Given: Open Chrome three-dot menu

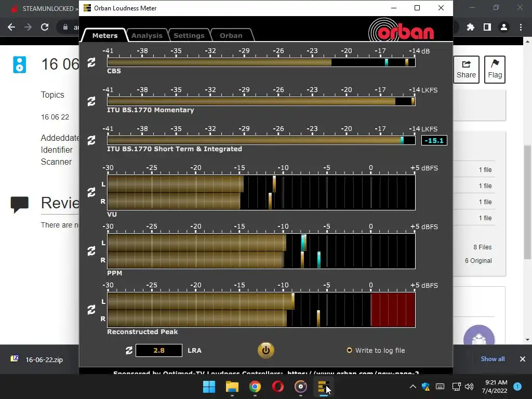Looking at the screenshot, I should pyautogui.click(x=521, y=27).
